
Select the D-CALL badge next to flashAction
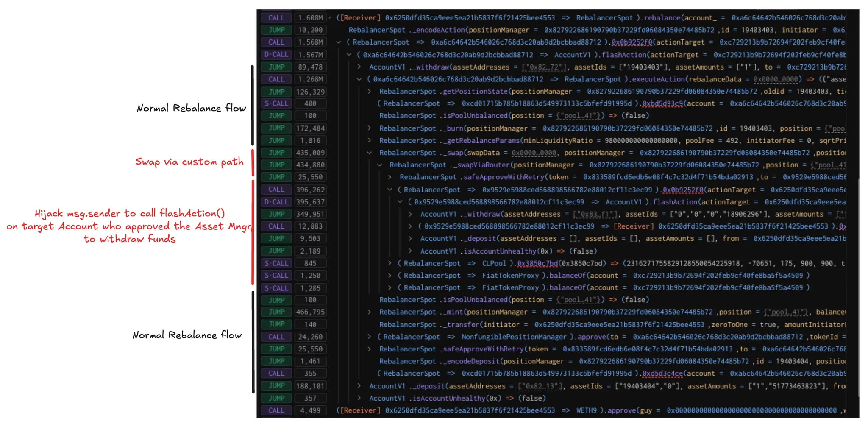[x=276, y=54]
